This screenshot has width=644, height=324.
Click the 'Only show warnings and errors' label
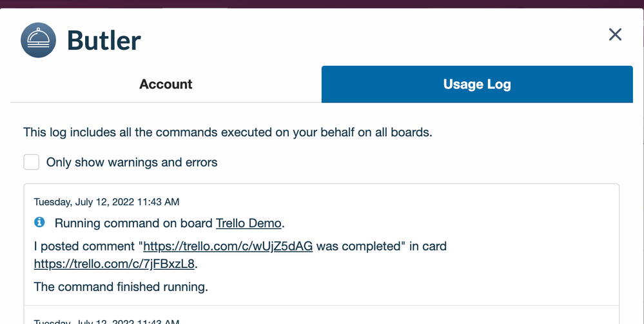[132, 162]
